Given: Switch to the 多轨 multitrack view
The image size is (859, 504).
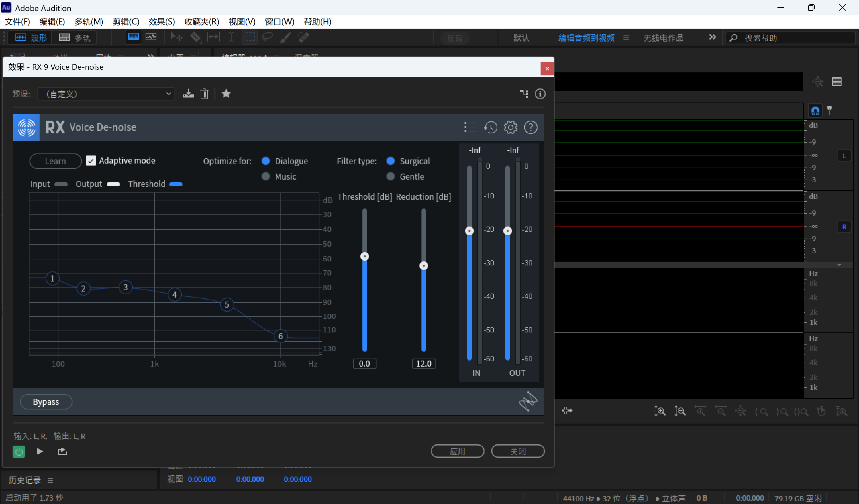Looking at the screenshot, I should pos(74,38).
